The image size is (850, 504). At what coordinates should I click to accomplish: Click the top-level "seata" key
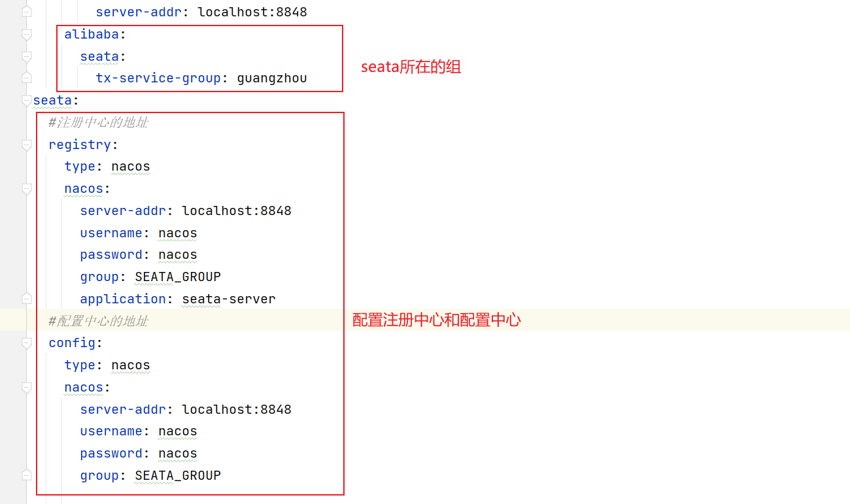52,100
